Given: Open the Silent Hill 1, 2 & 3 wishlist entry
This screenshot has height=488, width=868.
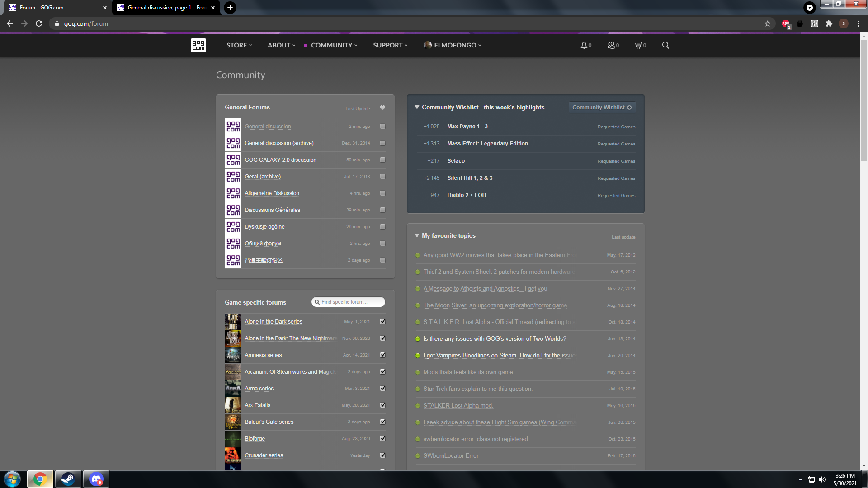Looking at the screenshot, I should tap(470, 178).
